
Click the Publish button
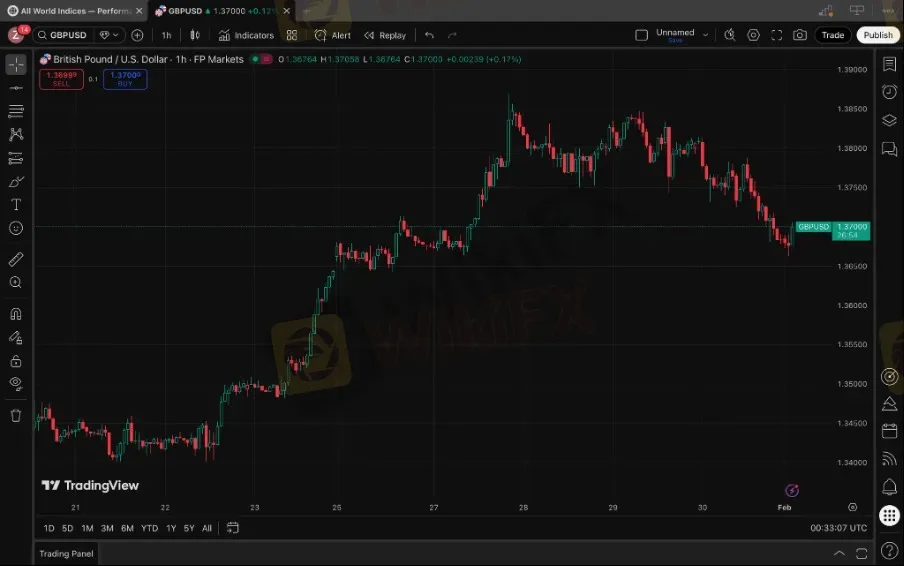(x=877, y=35)
